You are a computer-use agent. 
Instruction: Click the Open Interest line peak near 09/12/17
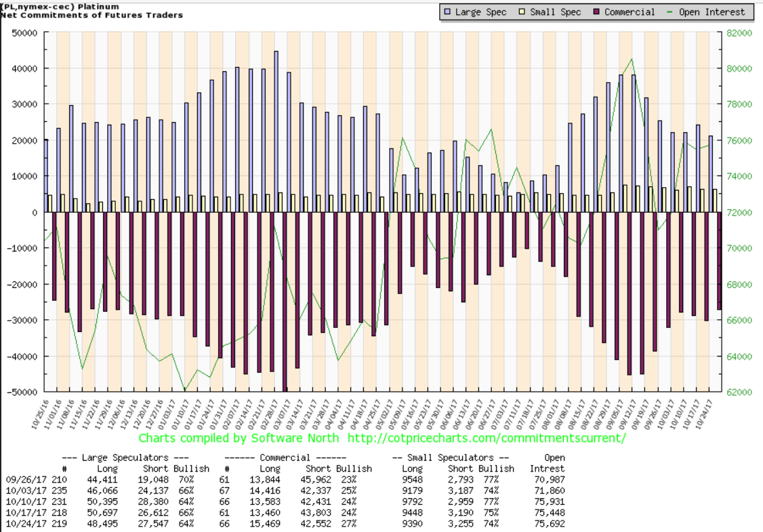[632, 59]
